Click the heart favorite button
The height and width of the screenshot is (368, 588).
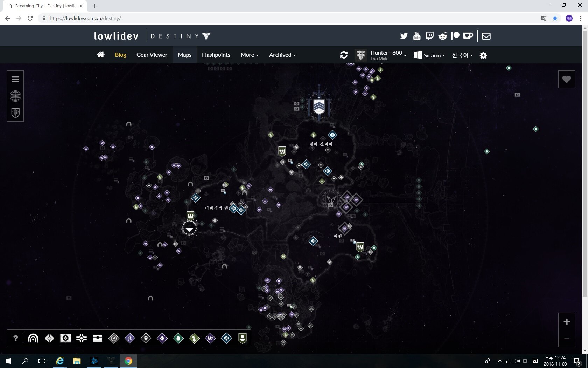[x=567, y=79]
